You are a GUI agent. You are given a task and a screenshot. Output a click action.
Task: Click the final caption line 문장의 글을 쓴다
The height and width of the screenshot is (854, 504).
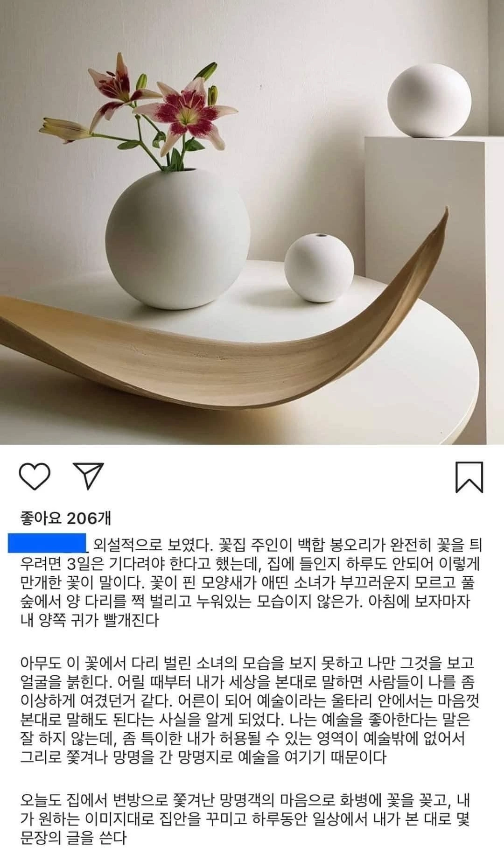[x=73, y=838]
